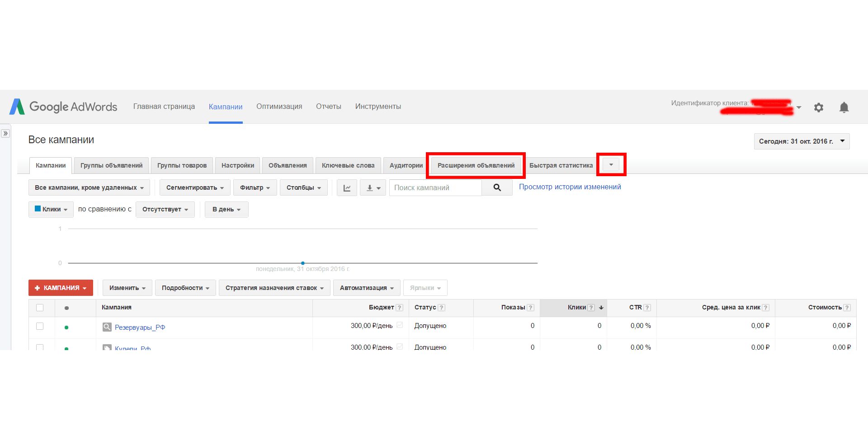
Task: Select all campaigns header checkbox
Action: [x=40, y=308]
